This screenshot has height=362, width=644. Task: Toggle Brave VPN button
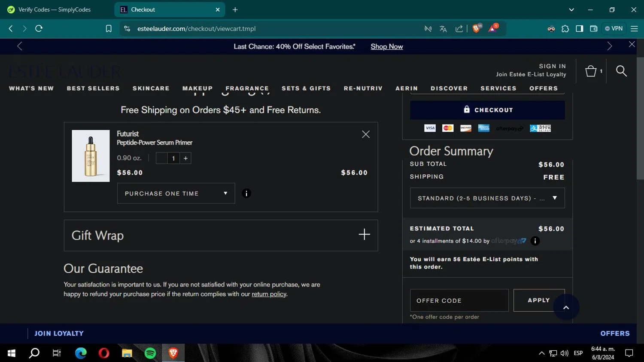[614, 28]
